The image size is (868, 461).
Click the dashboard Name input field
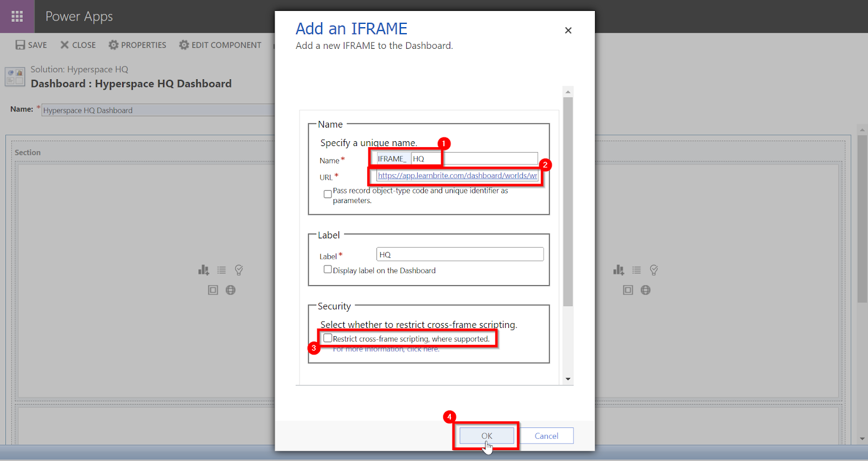tap(158, 110)
